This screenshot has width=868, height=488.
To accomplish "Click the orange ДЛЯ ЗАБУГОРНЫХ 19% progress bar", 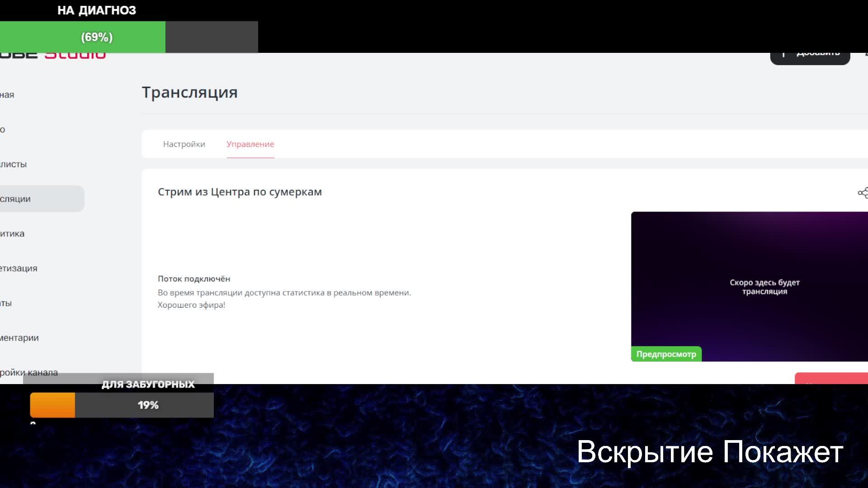I will (x=52, y=405).
